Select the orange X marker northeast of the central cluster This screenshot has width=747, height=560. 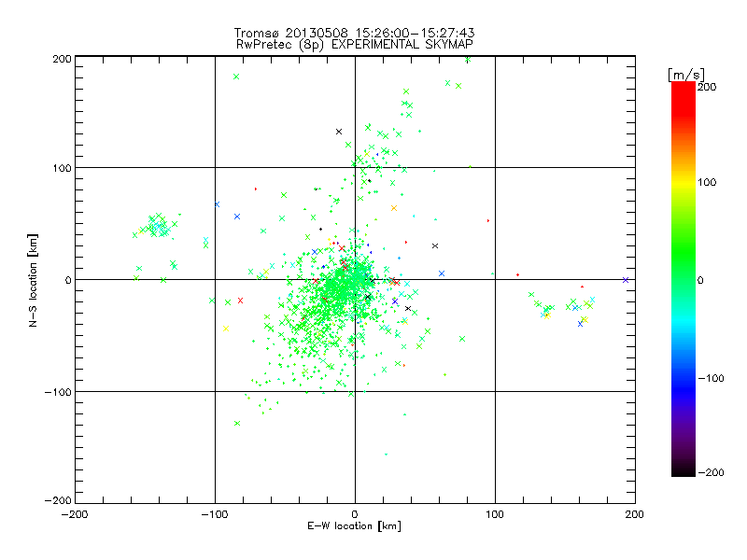pos(394,208)
